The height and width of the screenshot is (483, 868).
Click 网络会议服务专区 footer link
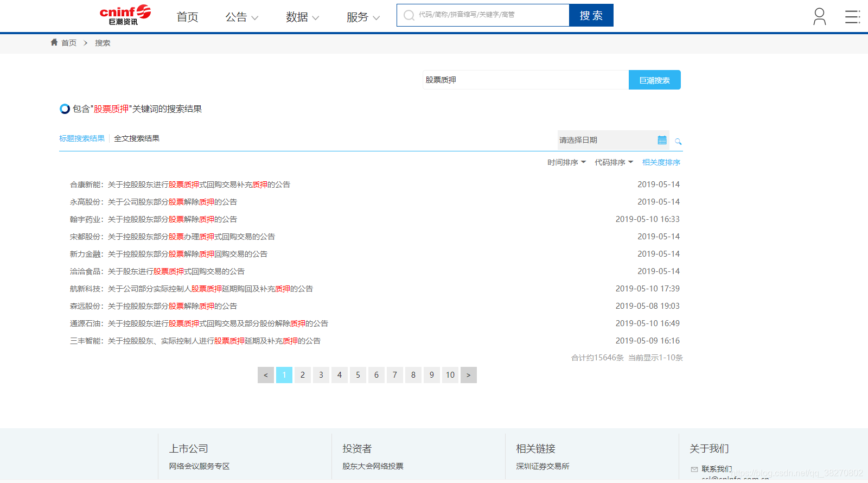tap(199, 466)
